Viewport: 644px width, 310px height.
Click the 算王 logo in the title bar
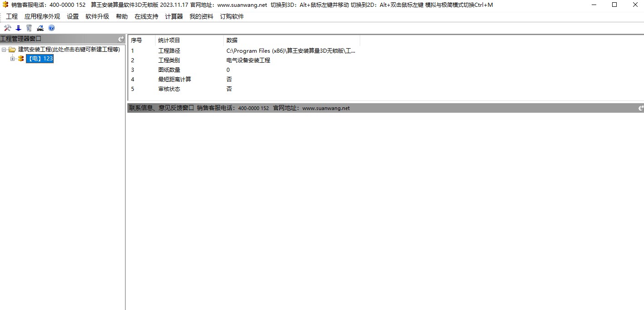coord(5,5)
